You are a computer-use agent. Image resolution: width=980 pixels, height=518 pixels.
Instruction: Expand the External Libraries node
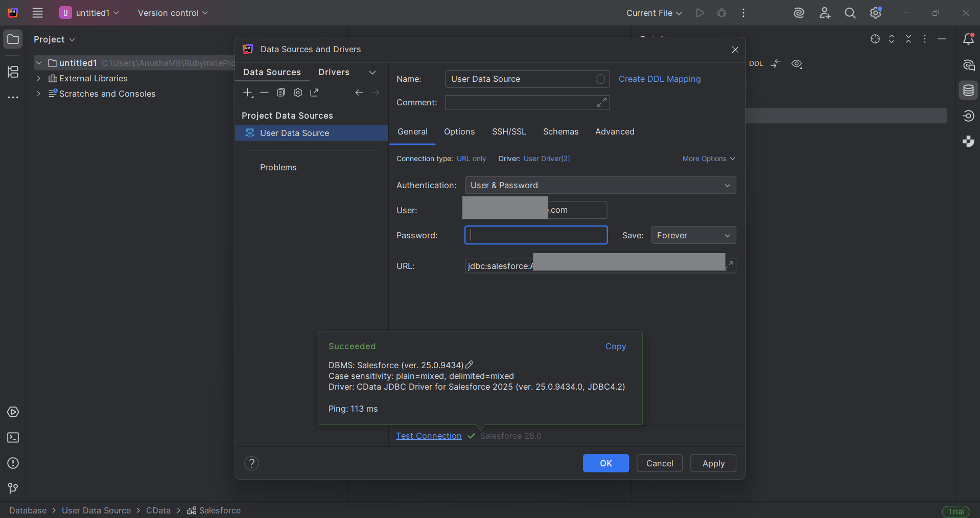click(x=39, y=78)
